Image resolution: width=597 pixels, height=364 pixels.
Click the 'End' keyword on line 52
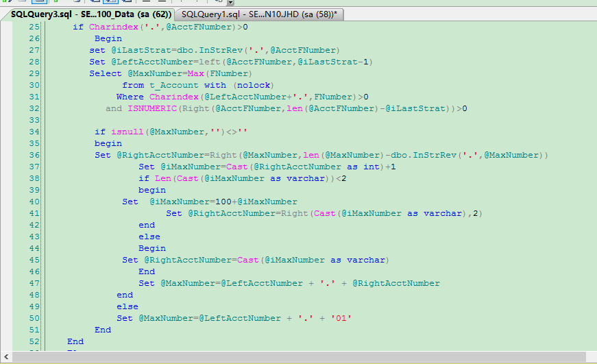[75, 341]
